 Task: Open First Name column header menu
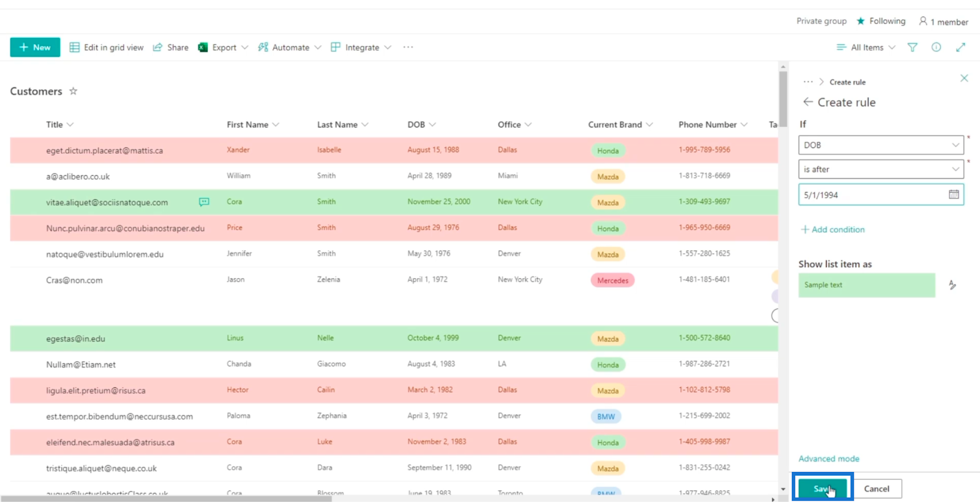coord(252,124)
